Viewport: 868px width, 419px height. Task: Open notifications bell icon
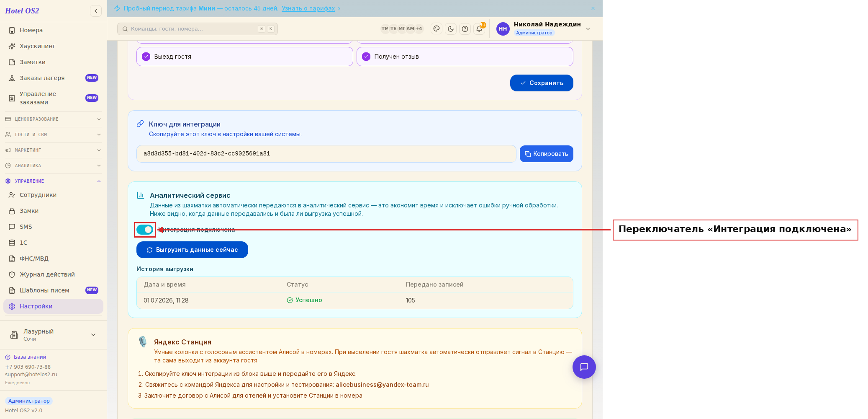pos(479,29)
